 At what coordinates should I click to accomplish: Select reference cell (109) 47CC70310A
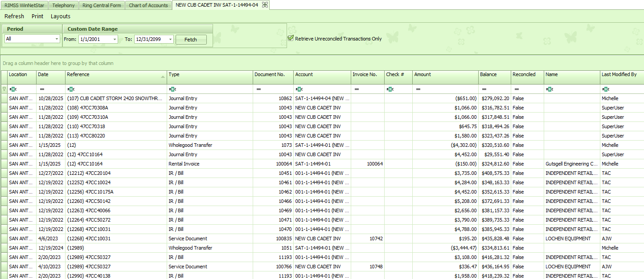point(116,117)
